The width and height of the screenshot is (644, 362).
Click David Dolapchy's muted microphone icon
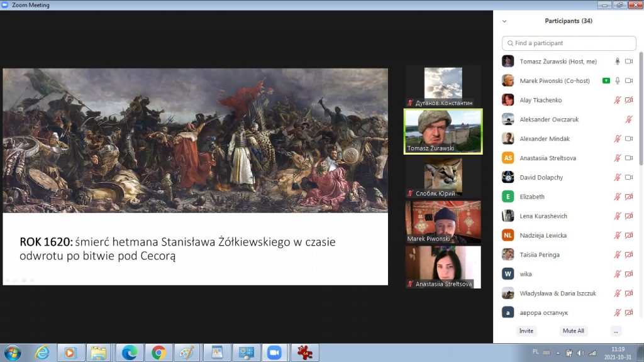click(x=617, y=178)
